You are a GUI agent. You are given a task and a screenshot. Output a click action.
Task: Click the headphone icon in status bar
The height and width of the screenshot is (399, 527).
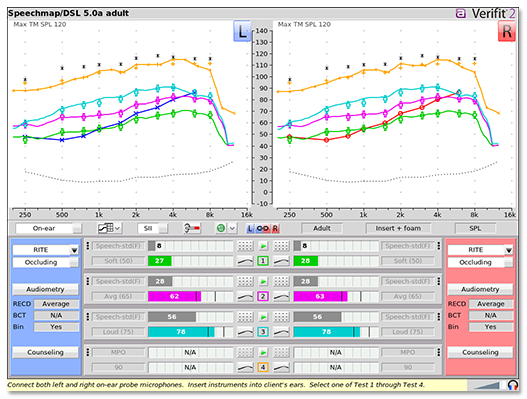click(x=513, y=385)
